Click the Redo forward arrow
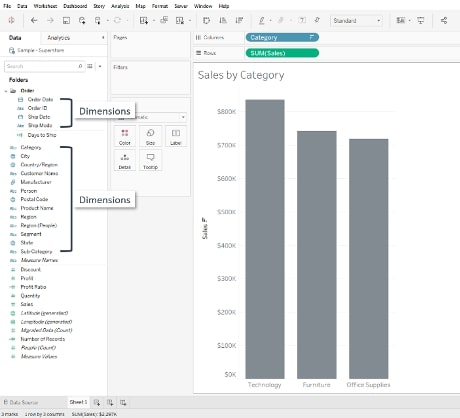The width and height of the screenshot is (460, 418). pyautogui.click(x=50, y=20)
